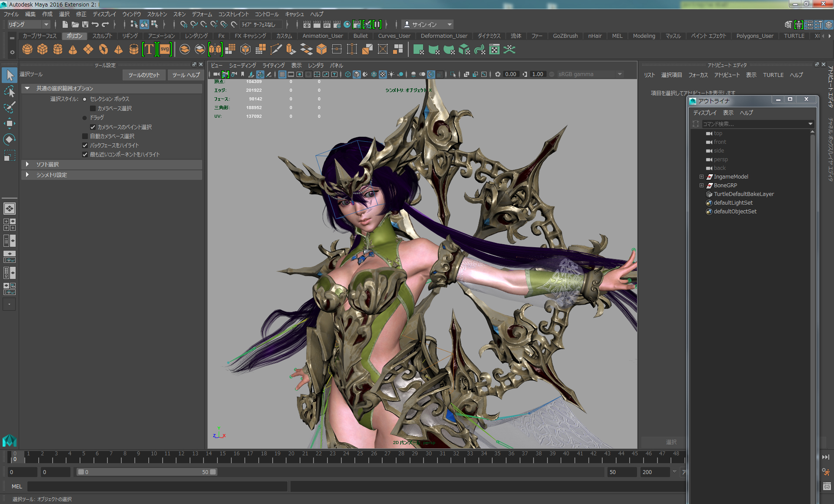Click the IPR render icon
Image resolution: width=834 pixels, height=504 pixels.
327,24
